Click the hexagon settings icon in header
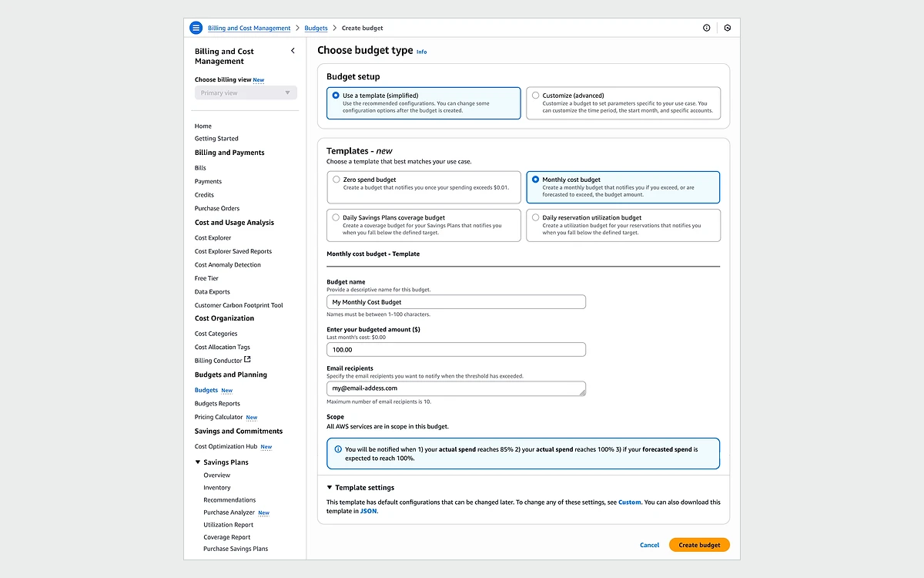 (x=727, y=28)
